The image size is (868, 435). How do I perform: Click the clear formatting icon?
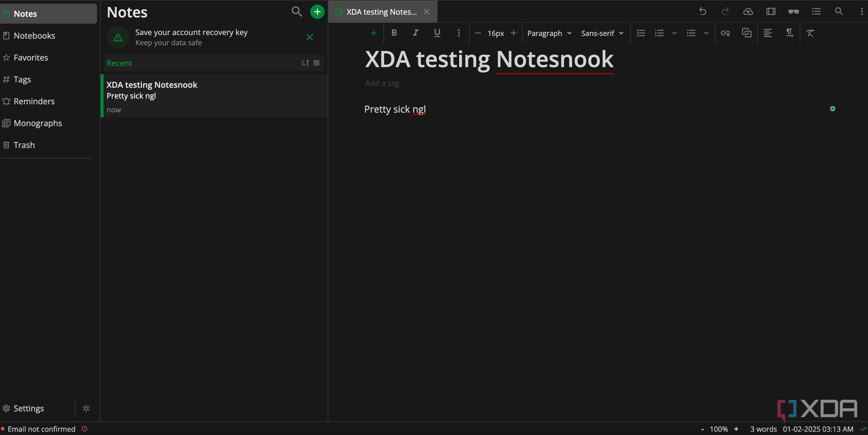(x=810, y=33)
